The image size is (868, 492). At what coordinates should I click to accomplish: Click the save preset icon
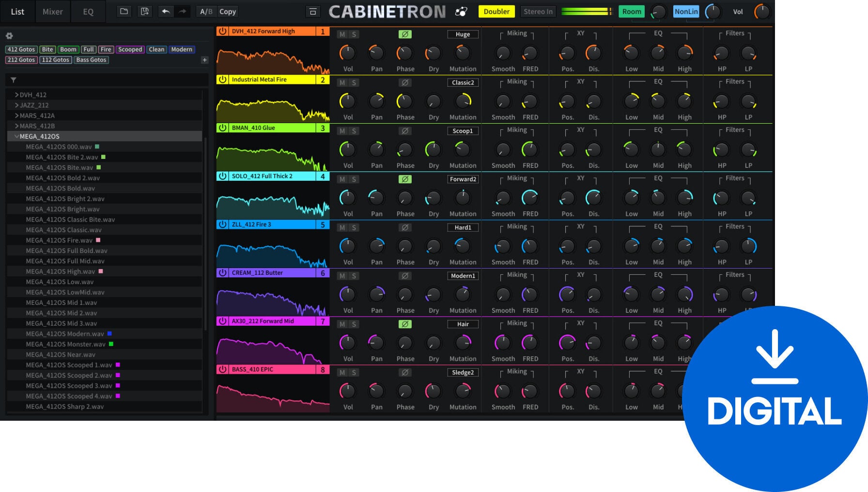tap(144, 11)
